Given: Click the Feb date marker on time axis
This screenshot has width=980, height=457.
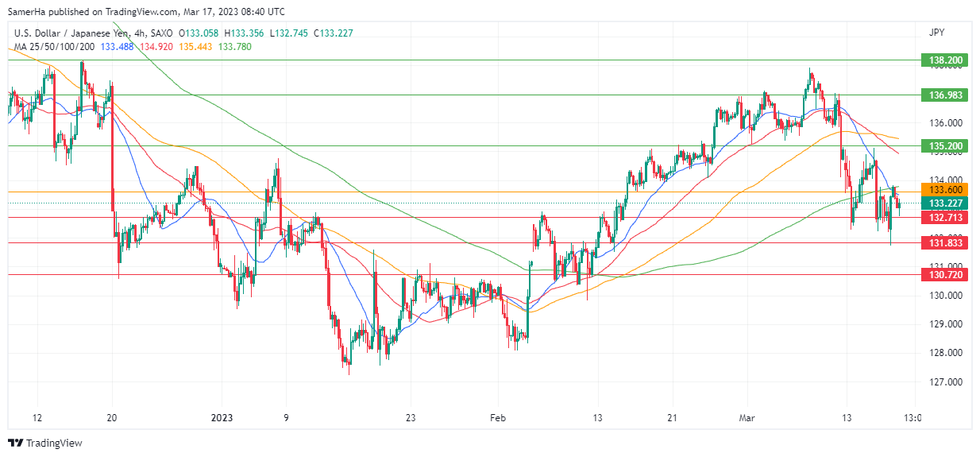Looking at the screenshot, I should tap(498, 417).
